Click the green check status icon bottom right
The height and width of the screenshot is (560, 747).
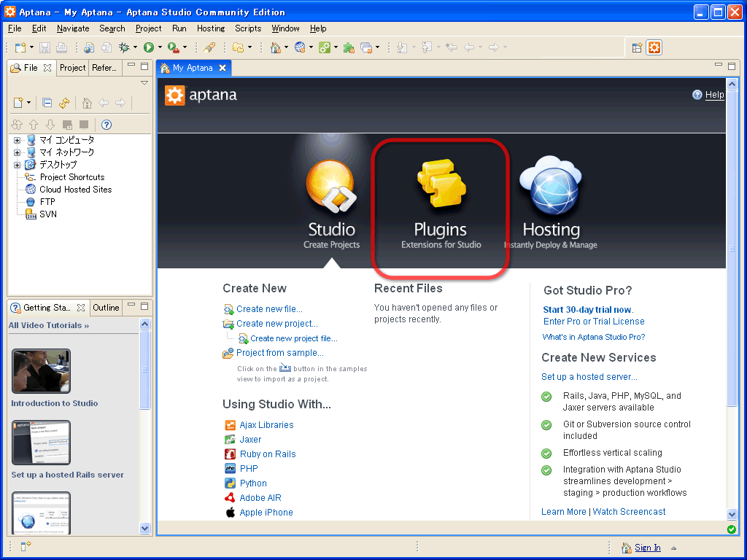click(732, 529)
